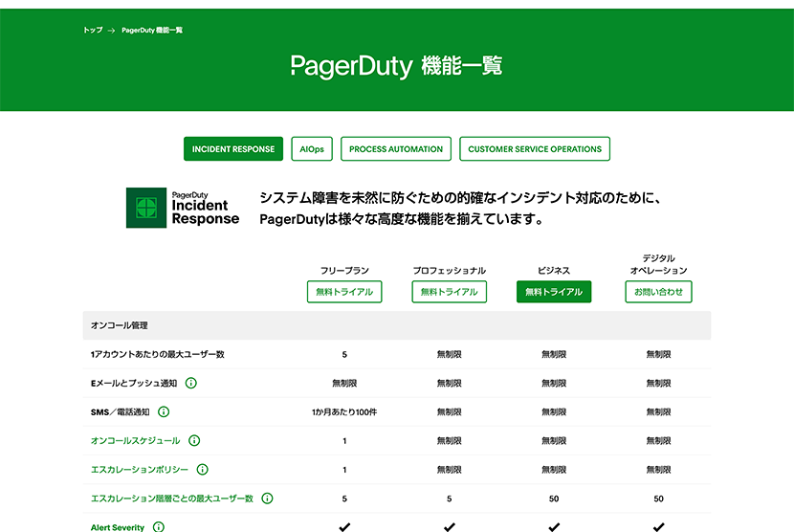Click the フリープラン column heading
This screenshot has height=532, width=794.
click(x=344, y=271)
